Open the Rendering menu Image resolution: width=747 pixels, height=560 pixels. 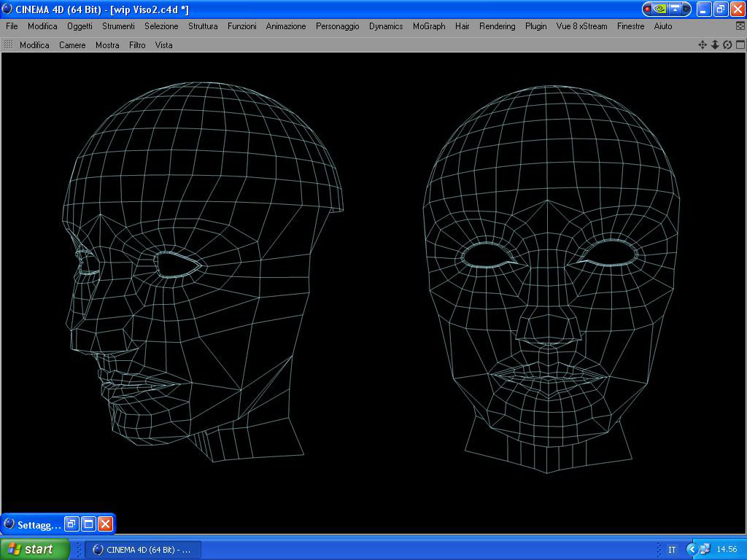pyautogui.click(x=498, y=26)
